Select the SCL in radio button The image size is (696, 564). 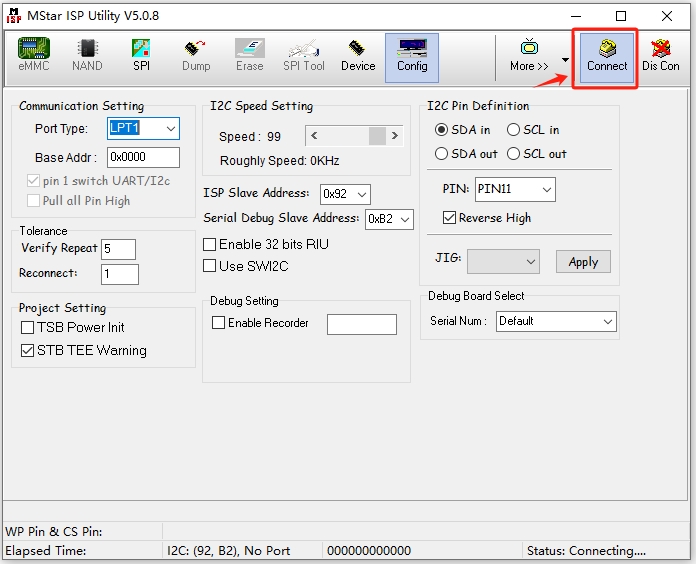point(513,130)
